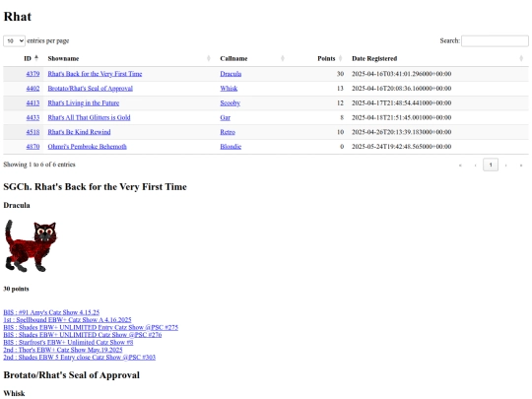
Task: Open BIS Shades EBW+ Catz Show @PSC #276
Action: coord(83,335)
